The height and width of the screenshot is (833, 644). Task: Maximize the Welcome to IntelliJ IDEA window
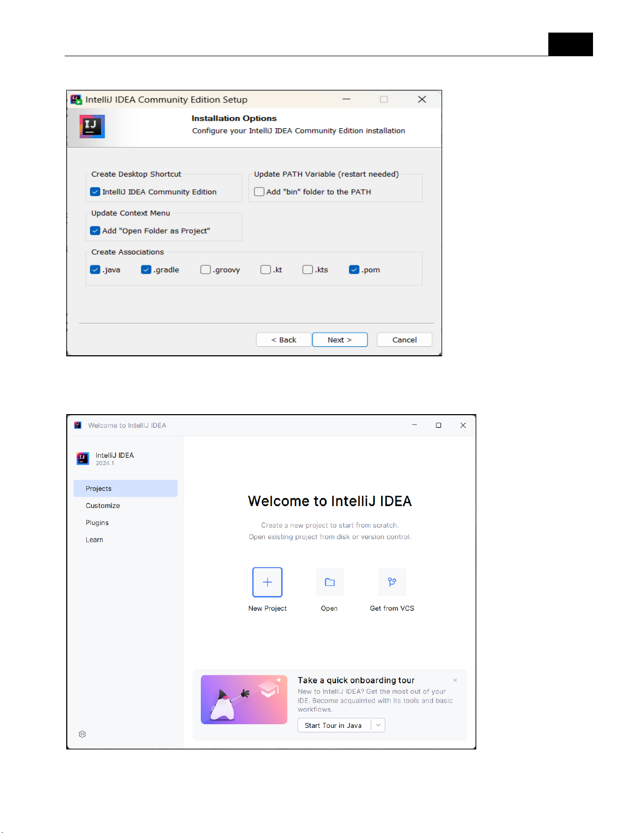click(x=438, y=425)
